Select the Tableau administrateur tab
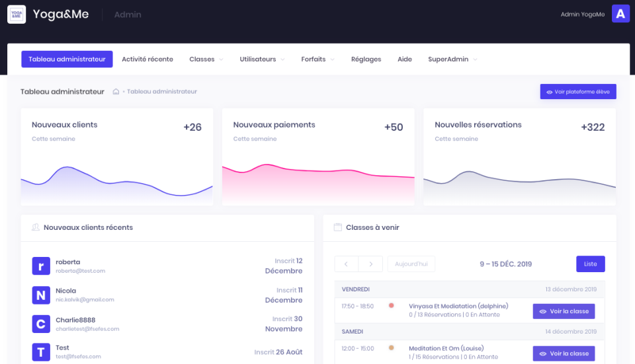Screen dimensions: 635x364 tap(67, 59)
